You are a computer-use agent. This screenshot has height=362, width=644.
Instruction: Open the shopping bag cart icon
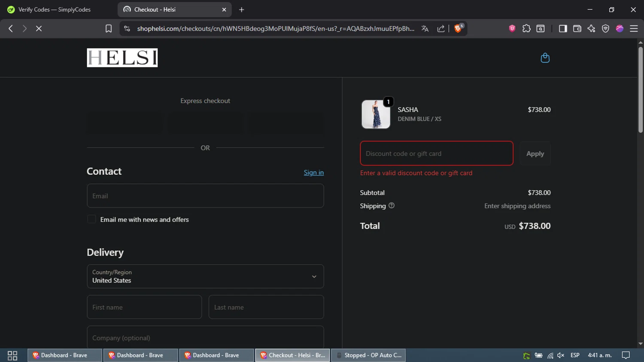pyautogui.click(x=545, y=58)
